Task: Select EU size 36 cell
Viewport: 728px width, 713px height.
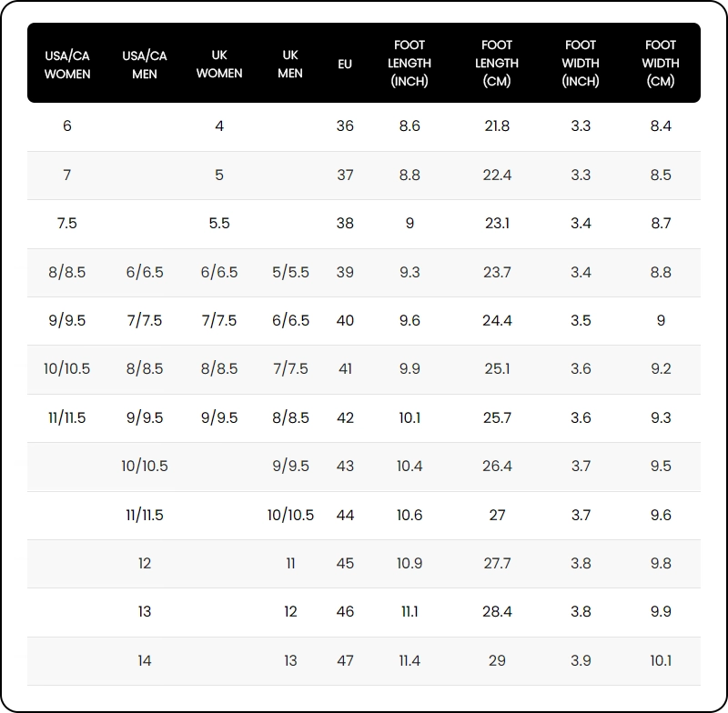Action: click(x=345, y=126)
